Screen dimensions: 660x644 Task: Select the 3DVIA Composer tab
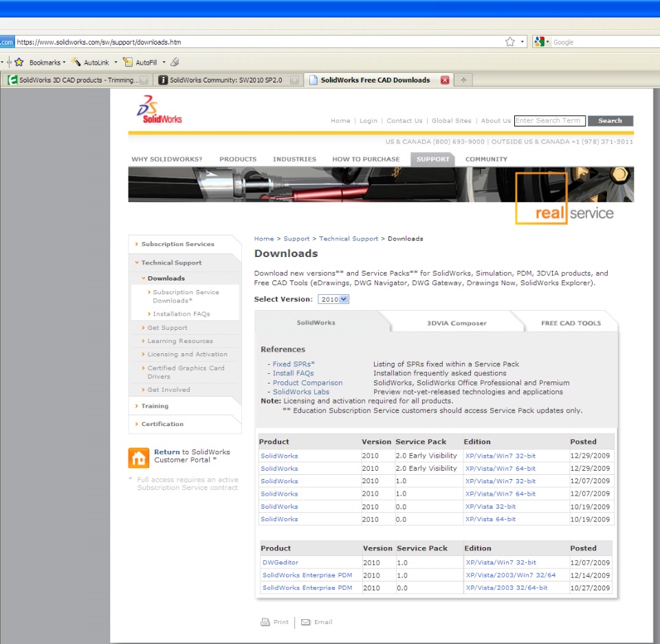(456, 323)
